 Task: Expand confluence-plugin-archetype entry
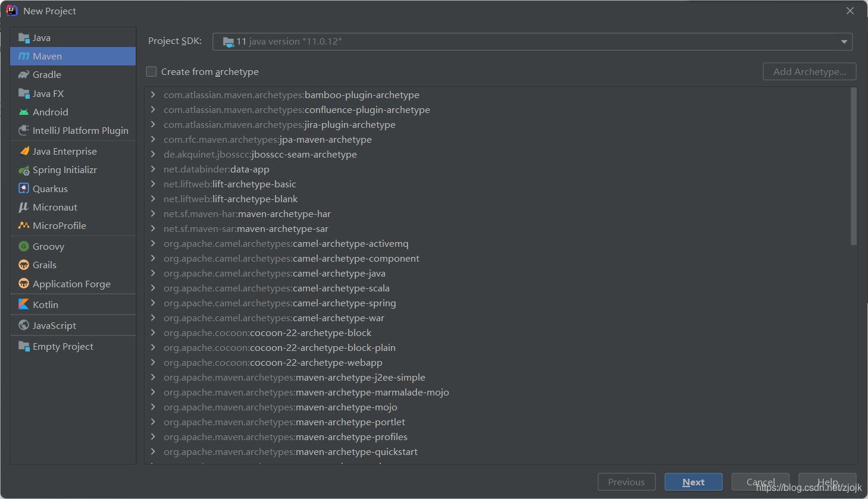click(x=153, y=109)
